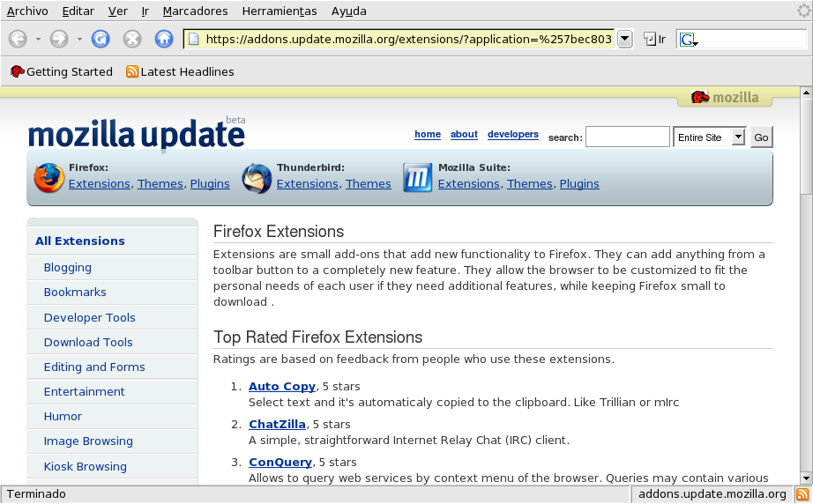Open Thunderbird Extensions link
The image size is (813, 504).
coord(308,184)
